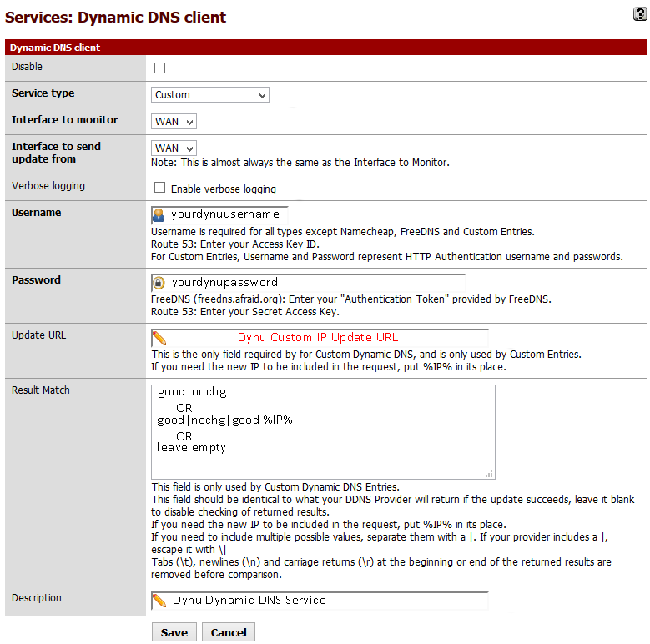Image resolution: width=650 pixels, height=644 pixels.
Task: Save the Dynamic DNS settings
Action: point(174,632)
